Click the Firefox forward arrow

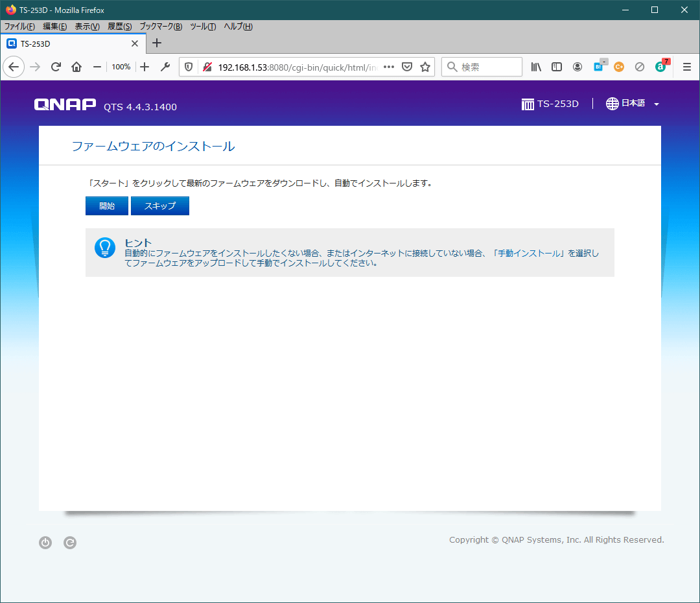click(x=35, y=67)
